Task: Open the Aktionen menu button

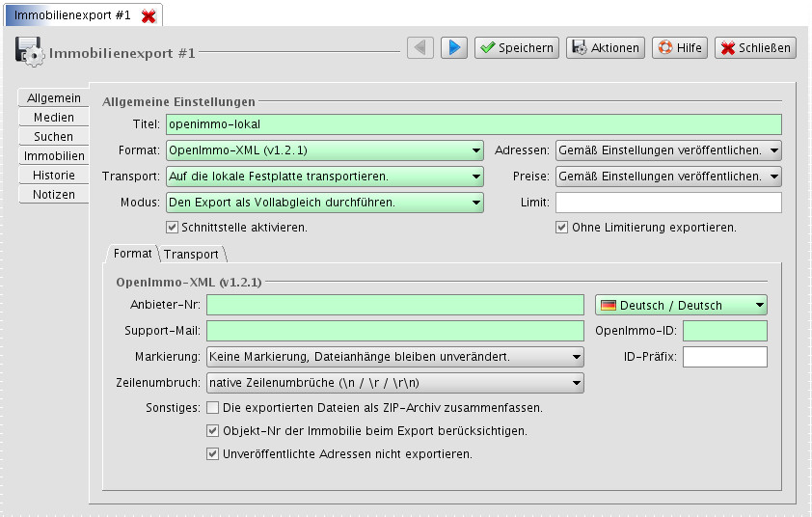Action: (x=605, y=47)
